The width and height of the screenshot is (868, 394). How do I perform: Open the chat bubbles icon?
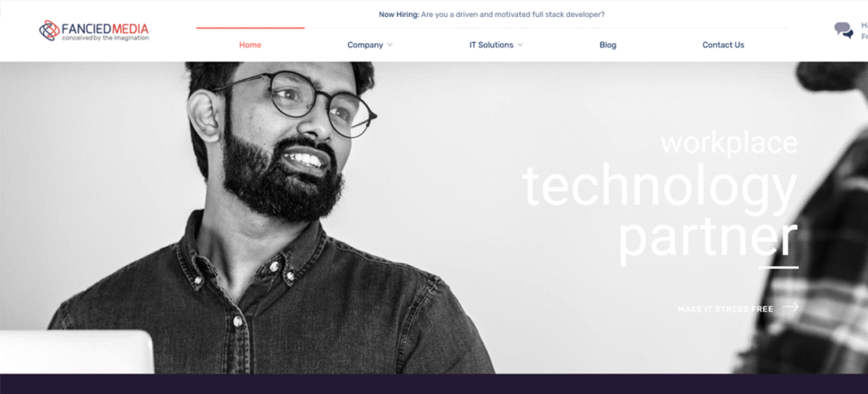(x=844, y=30)
